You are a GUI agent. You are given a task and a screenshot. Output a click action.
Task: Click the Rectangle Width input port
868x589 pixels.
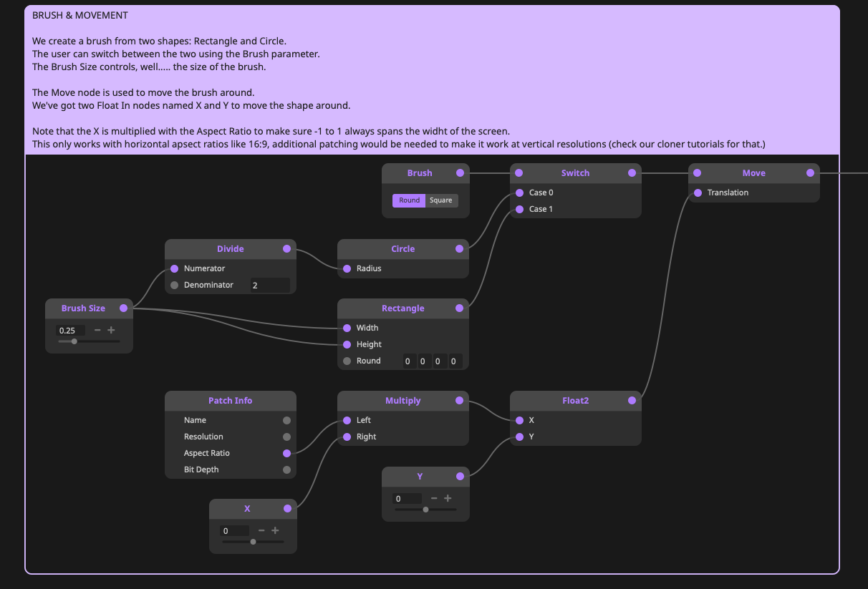coord(347,328)
